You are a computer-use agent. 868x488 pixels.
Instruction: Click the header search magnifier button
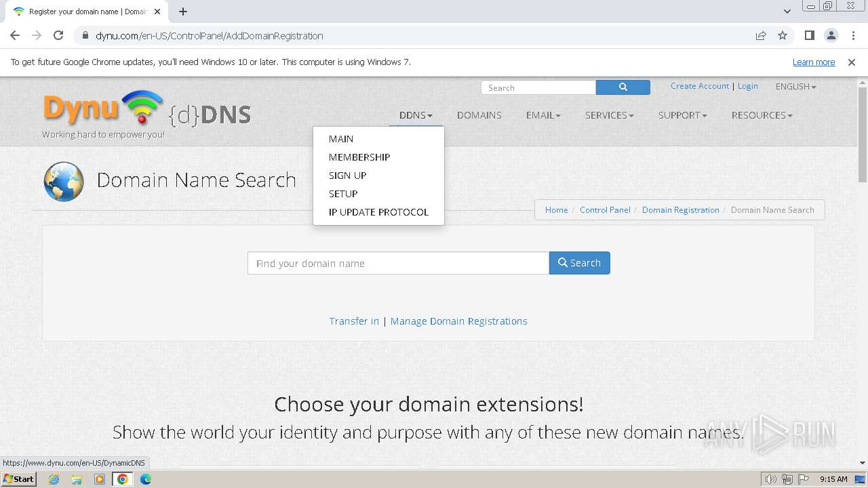click(623, 87)
